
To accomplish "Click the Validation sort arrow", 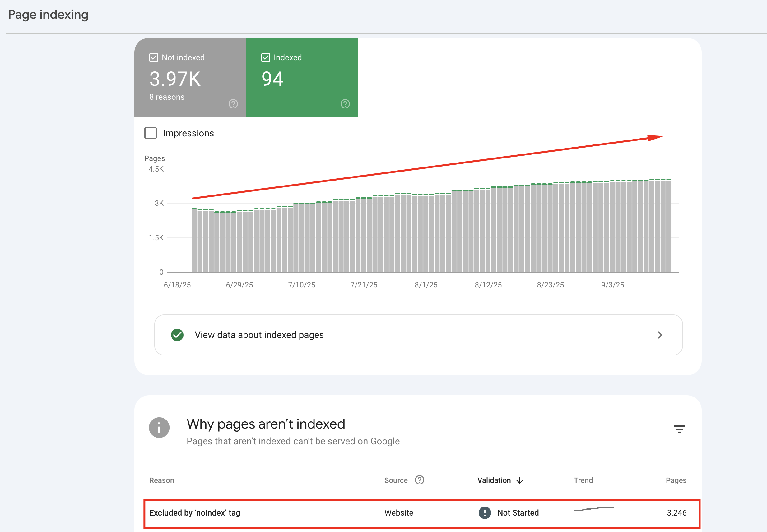I will 519,481.
